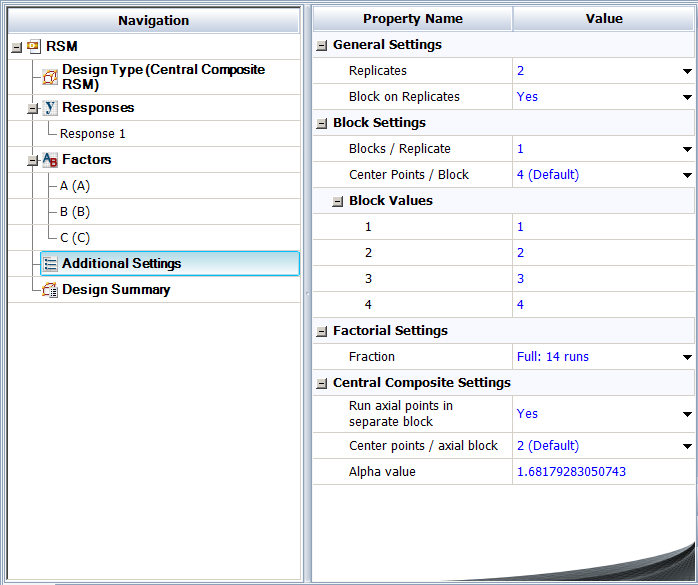Click the RSM folder icon
Screen dimensions: 698x585
coord(34,46)
